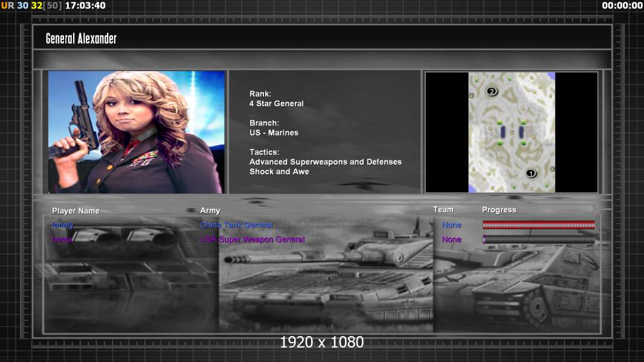Click the 17:03:40 clock overlay
Image resolution: width=644 pixels, height=362 pixels.
point(85,5)
